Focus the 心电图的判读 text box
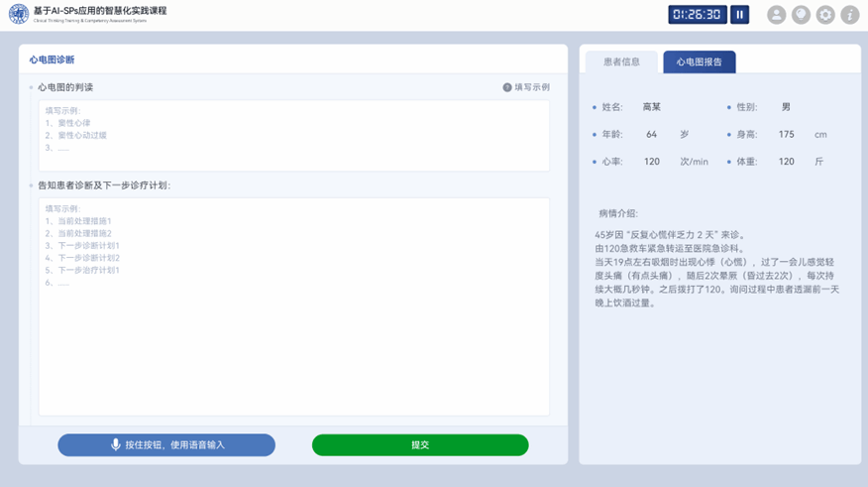 click(294, 135)
